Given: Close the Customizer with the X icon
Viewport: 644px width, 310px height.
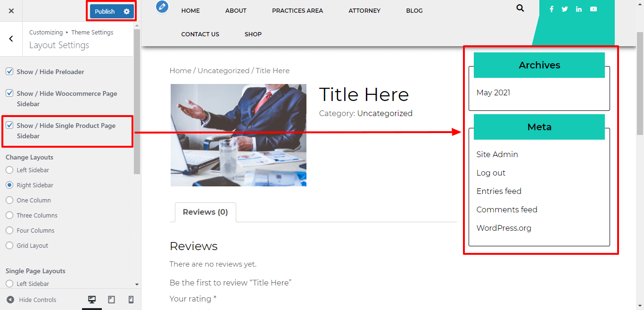Looking at the screenshot, I should (x=11, y=11).
